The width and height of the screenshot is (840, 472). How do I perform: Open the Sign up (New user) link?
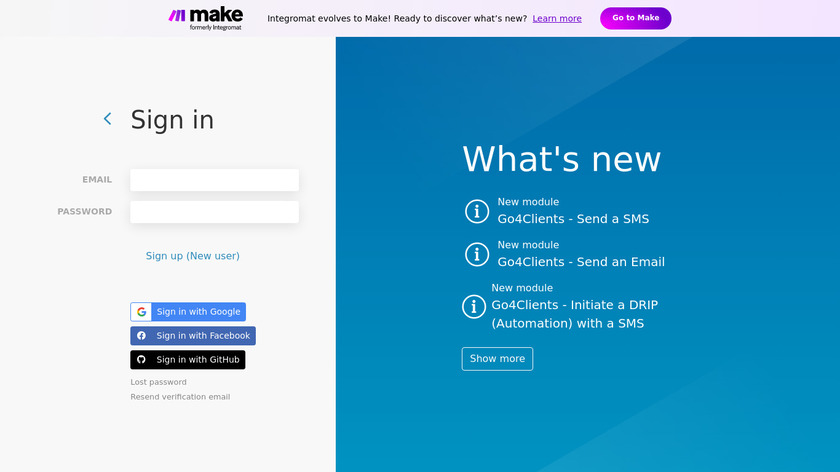193,256
